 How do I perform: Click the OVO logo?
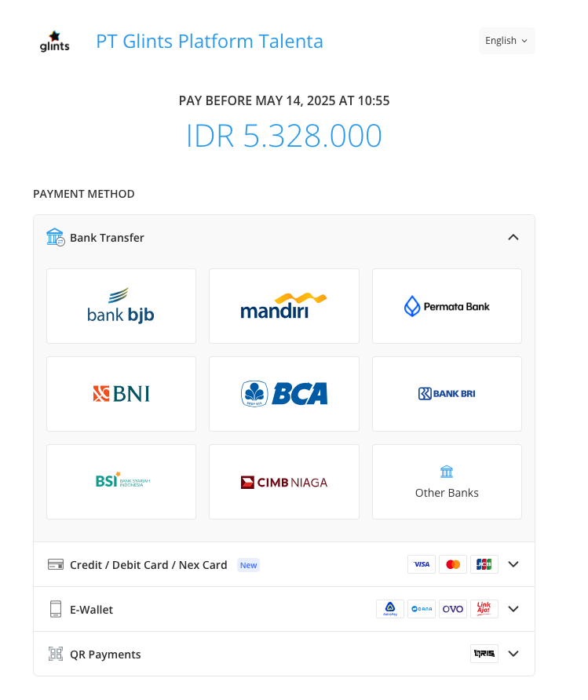point(453,609)
